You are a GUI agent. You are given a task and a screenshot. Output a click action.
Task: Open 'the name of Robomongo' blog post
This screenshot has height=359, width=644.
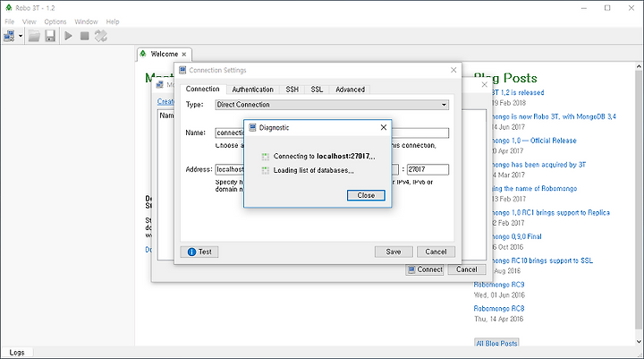pos(534,188)
